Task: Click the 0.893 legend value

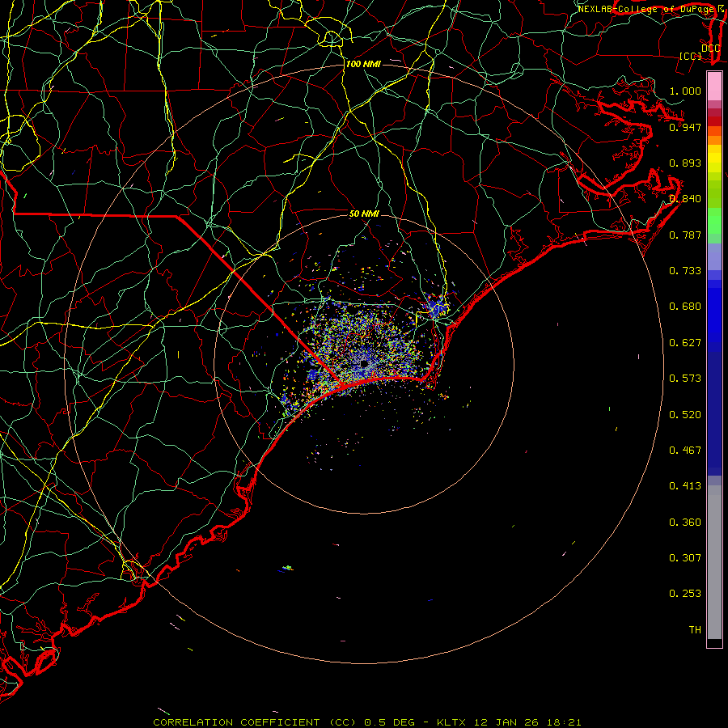Action: (x=685, y=163)
